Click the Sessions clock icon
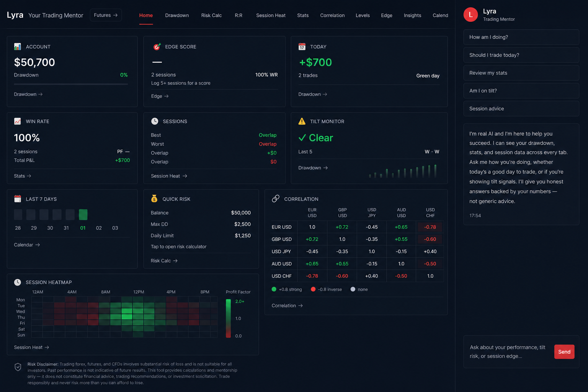This screenshot has height=392, width=588. point(155,121)
